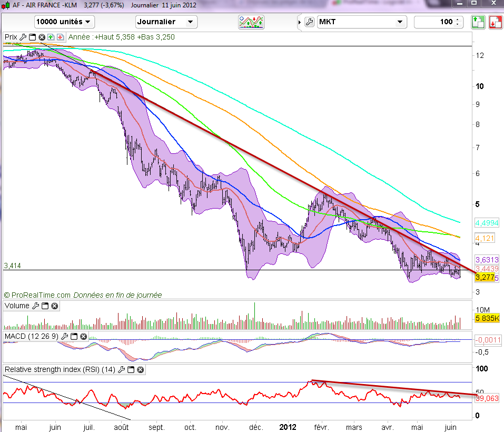Screen dimensions: 504x432
Task: Configure RSI (14) indicator settings
Action: pos(121,370)
